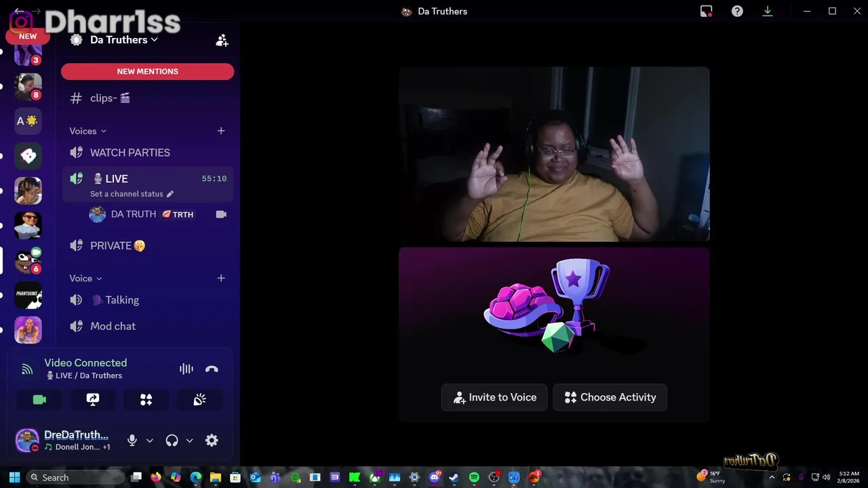Open the Discord taskbar icon
Image resolution: width=868 pixels, height=488 pixels.
(435, 477)
